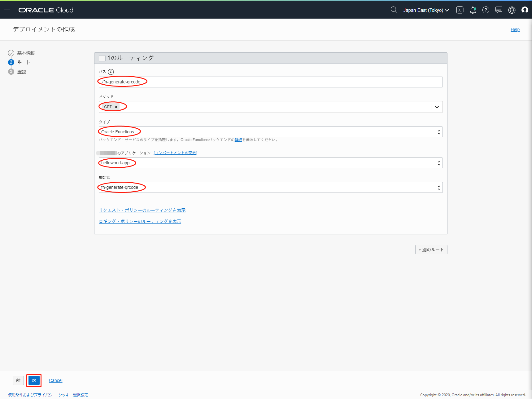The height and width of the screenshot is (399, 532).
Task: Click the search magnifier icon
Action: click(394, 10)
